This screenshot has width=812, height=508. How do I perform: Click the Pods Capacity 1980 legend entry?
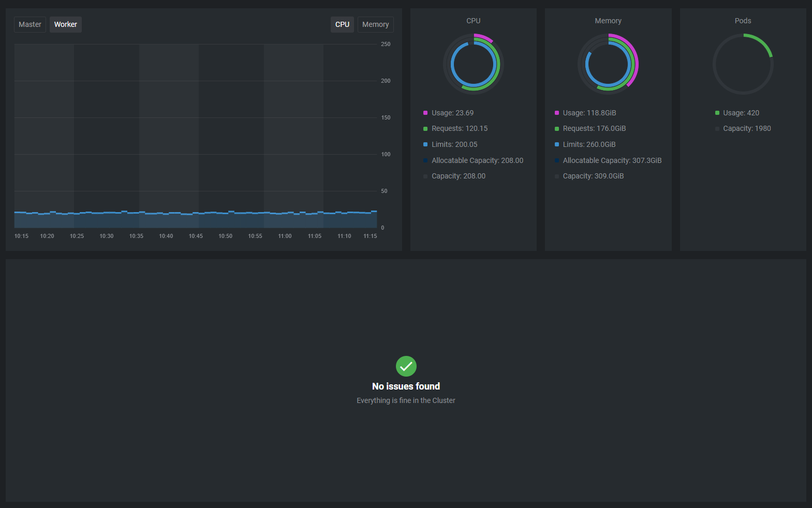(747, 128)
